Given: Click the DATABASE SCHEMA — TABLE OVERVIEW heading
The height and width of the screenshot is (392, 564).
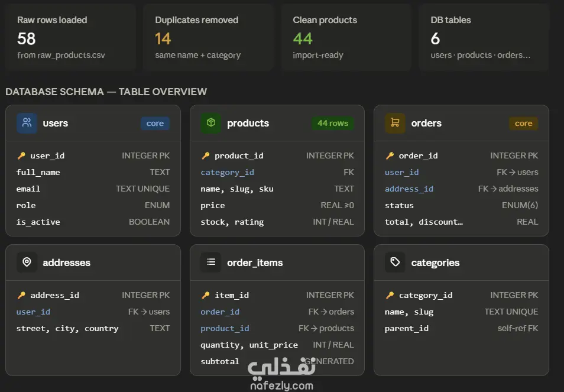Looking at the screenshot, I should click(106, 92).
